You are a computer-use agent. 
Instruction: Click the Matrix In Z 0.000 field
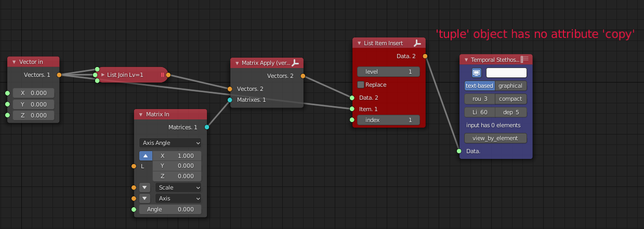[177, 177]
